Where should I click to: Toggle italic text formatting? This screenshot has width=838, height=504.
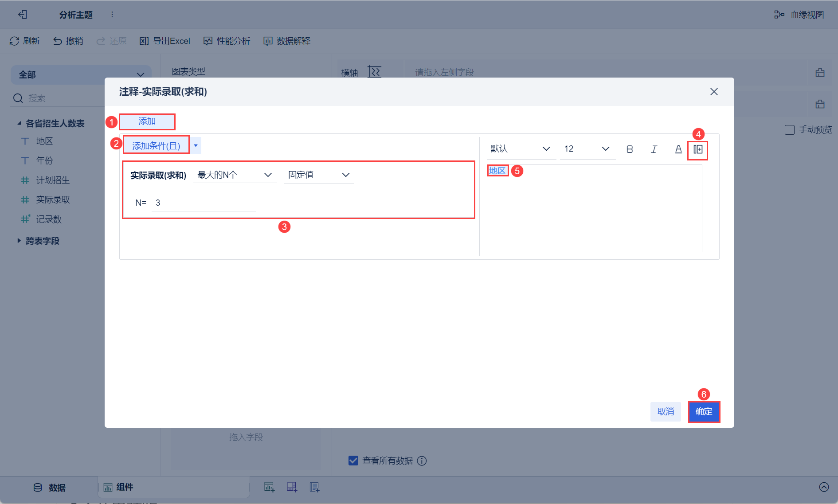654,149
